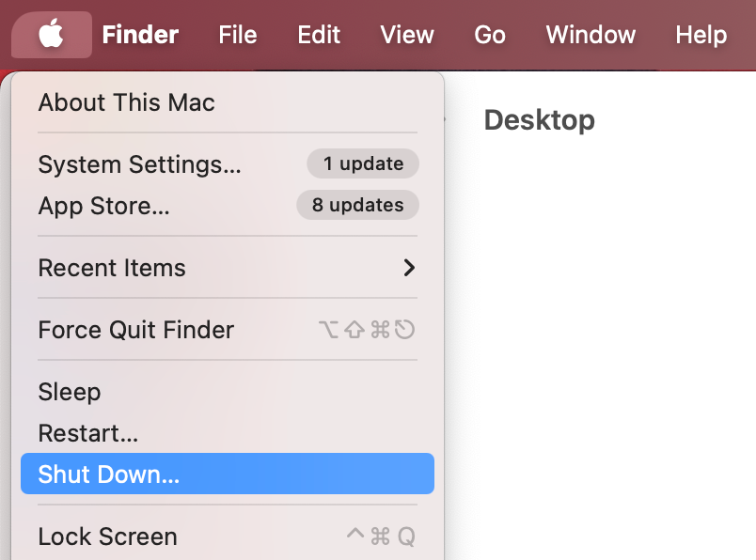
Task: Open the Go menu
Action: click(489, 35)
